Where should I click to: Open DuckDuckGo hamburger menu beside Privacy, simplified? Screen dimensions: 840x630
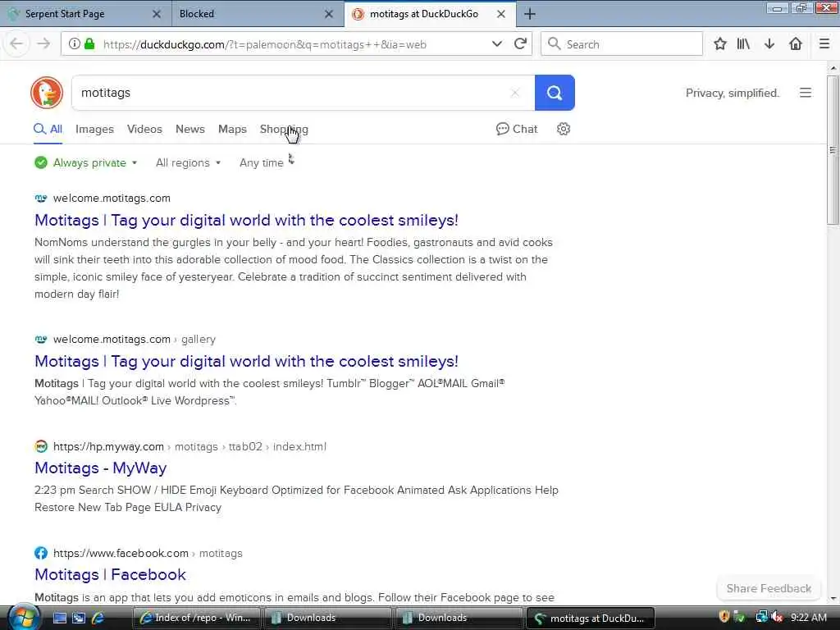point(806,93)
